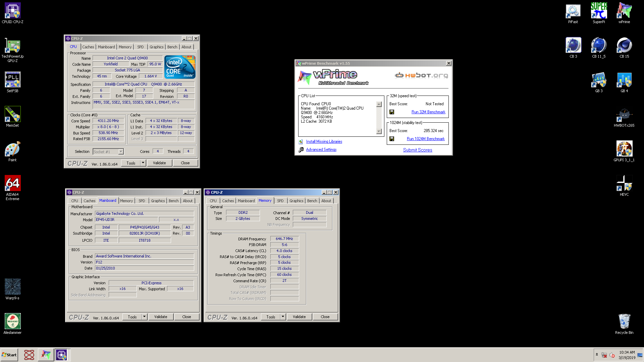
Task: Launch the PiFast desktop shortcut
Action: pyautogui.click(x=573, y=13)
